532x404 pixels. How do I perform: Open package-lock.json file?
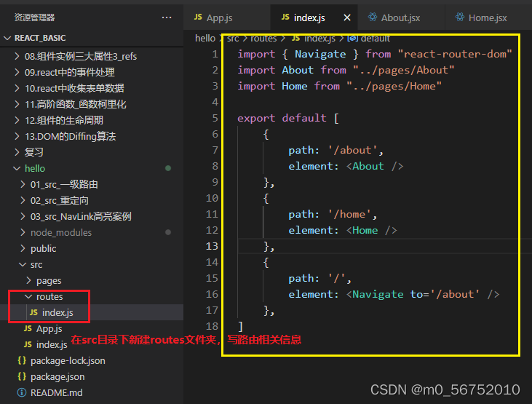68,360
